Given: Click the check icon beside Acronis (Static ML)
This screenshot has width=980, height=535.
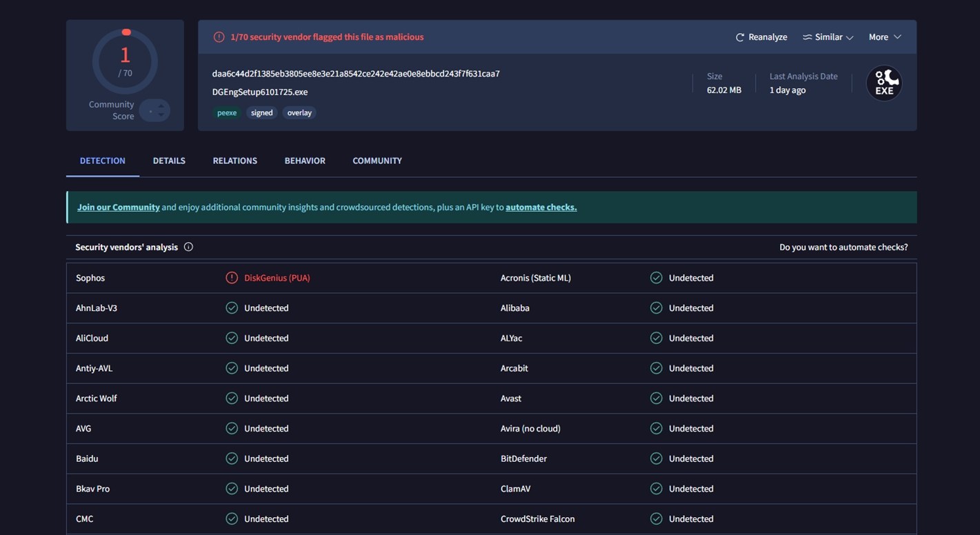Looking at the screenshot, I should point(656,277).
